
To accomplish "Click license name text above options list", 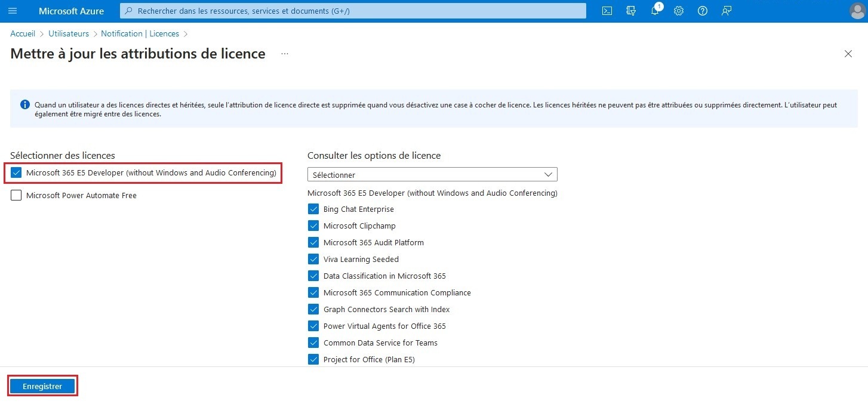I will click(x=432, y=193).
